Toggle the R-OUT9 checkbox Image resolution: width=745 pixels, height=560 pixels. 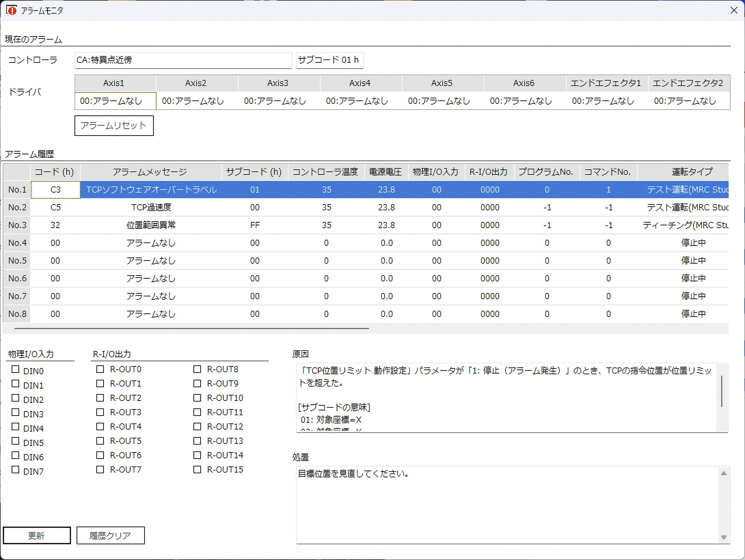[197, 384]
